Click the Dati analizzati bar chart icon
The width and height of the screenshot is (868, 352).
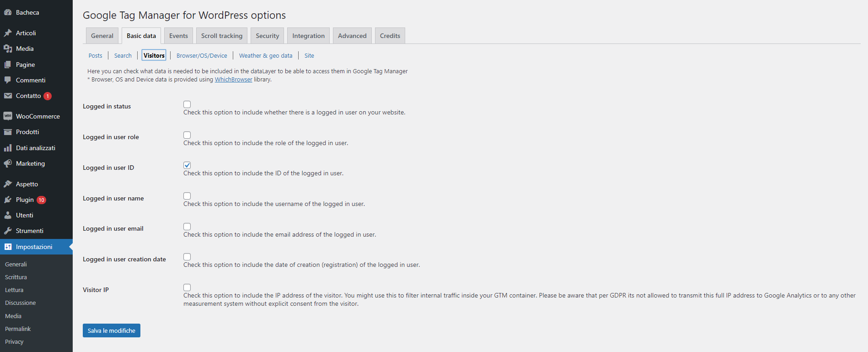click(x=8, y=148)
